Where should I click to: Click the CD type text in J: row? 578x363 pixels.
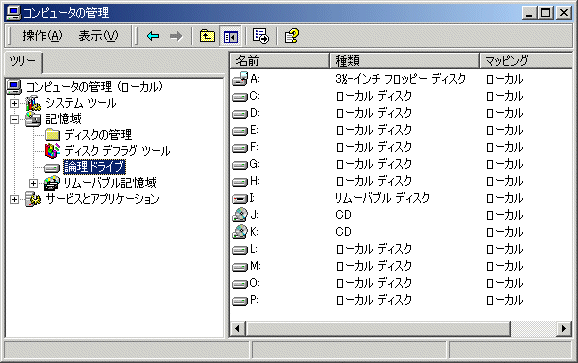[343, 215]
